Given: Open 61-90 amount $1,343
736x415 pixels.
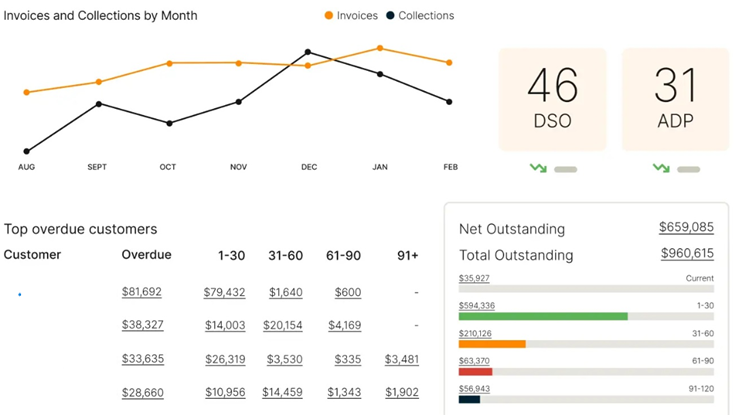Looking at the screenshot, I should coord(344,392).
